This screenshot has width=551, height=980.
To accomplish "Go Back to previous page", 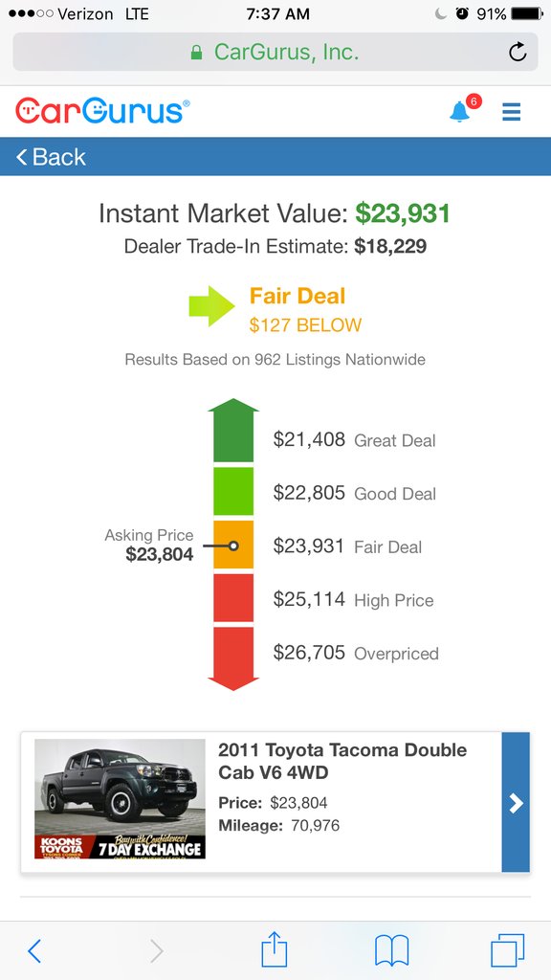I will tap(52, 157).
